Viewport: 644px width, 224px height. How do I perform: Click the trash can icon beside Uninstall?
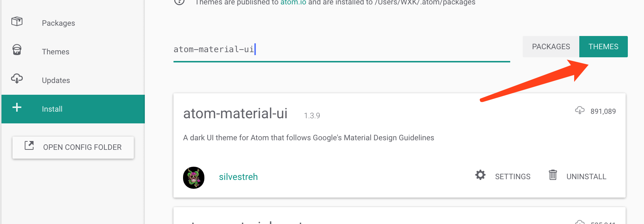[552, 175]
